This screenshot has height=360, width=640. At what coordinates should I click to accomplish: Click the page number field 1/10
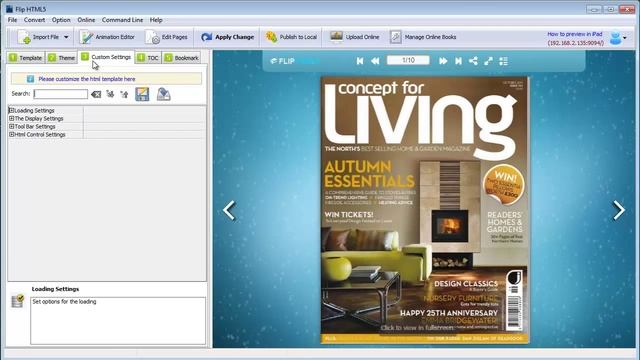click(x=408, y=60)
